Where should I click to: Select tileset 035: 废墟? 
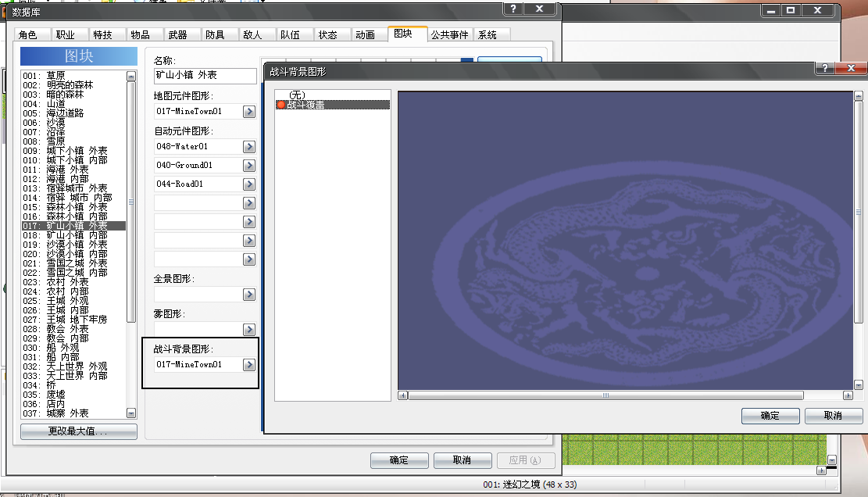pos(73,395)
